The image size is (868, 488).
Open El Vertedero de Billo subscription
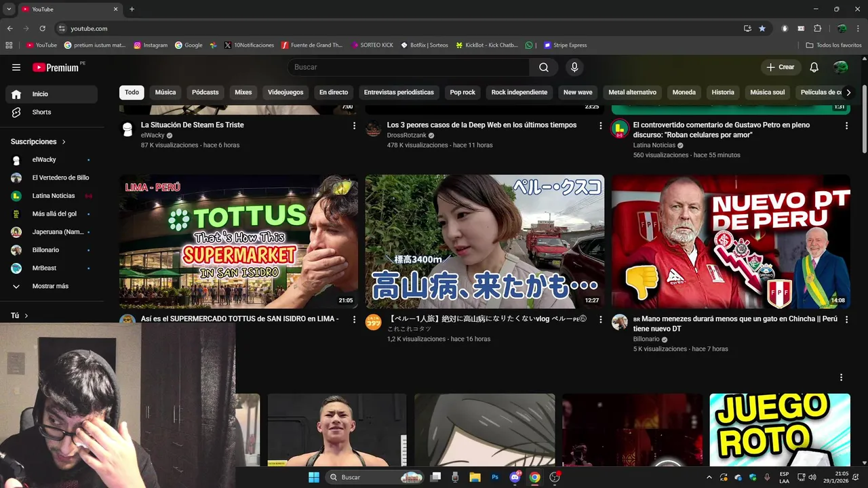[52, 178]
